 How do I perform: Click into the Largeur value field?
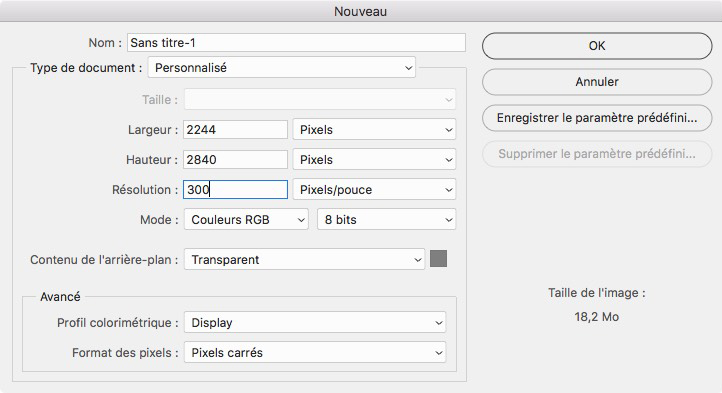tap(235, 129)
